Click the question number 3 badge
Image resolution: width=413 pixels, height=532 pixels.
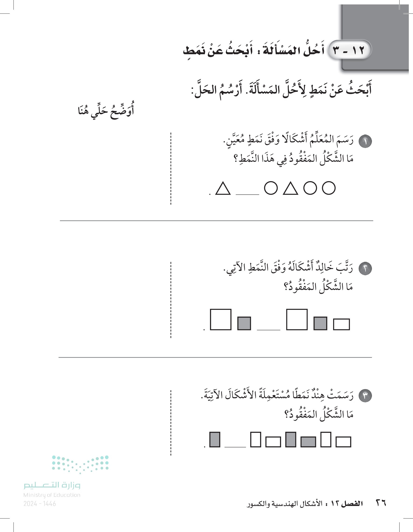coord(365,396)
